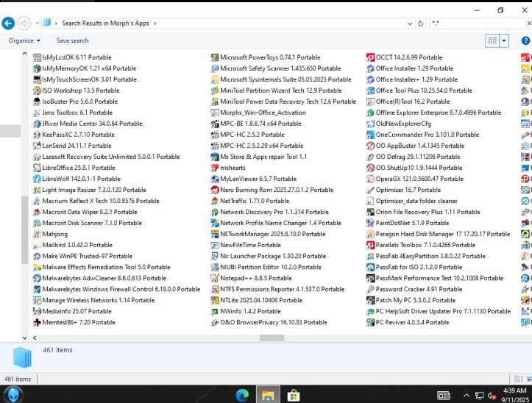Viewport: 532px width, 403px height.
Task: Click the IsMyLcdOK 6.11 Portable icon
Action: click(x=37, y=57)
